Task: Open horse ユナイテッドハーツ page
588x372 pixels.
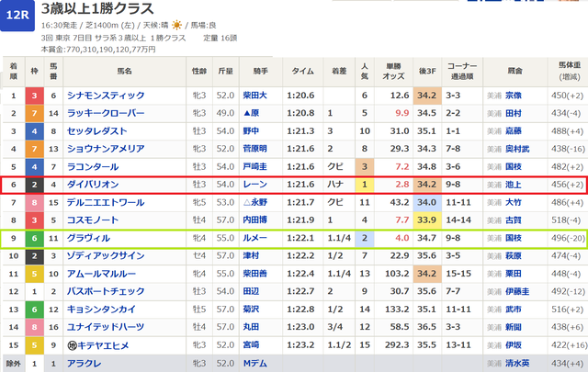Action: [106, 327]
